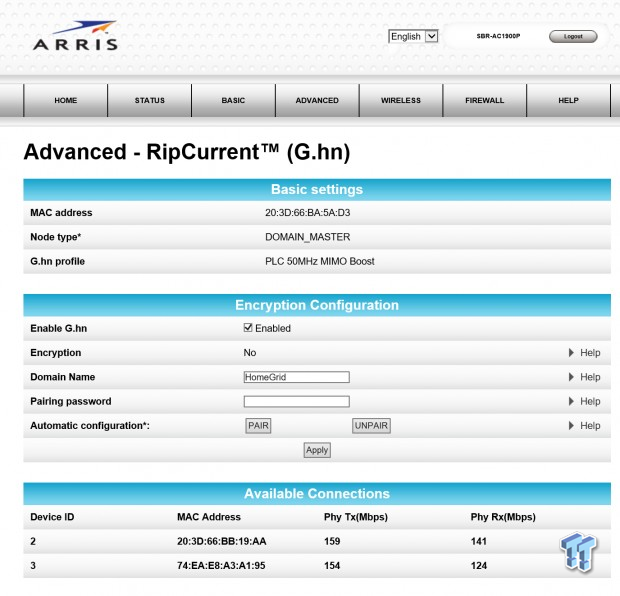Viewport: 620px width, 596px height.
Task: Click the Domain Name field containing HomeGrid
Action: 297,377
